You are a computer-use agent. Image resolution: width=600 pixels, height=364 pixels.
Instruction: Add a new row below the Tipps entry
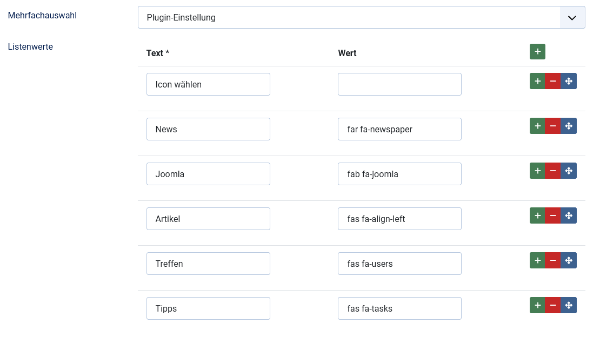pyautogui.click(x=537, y=305)
